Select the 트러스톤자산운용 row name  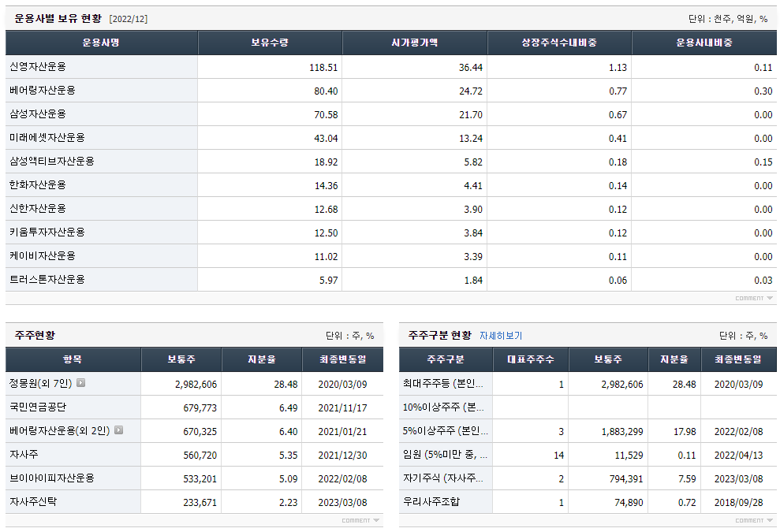point(47,280)
